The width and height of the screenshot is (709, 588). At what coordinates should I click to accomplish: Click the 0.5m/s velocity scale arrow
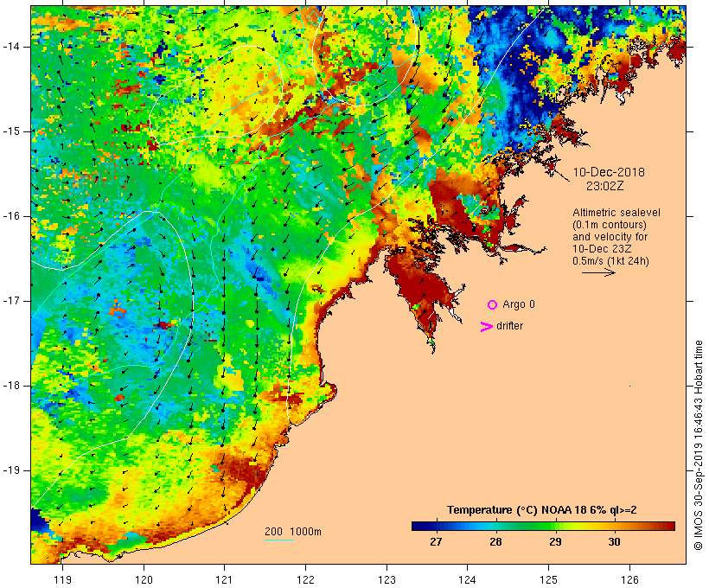point(598,272)
